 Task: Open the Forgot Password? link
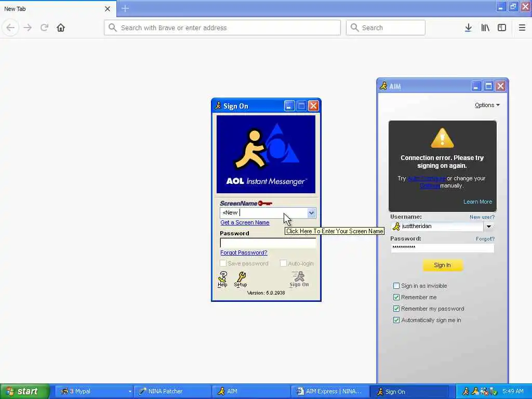[x=244, y=253]
